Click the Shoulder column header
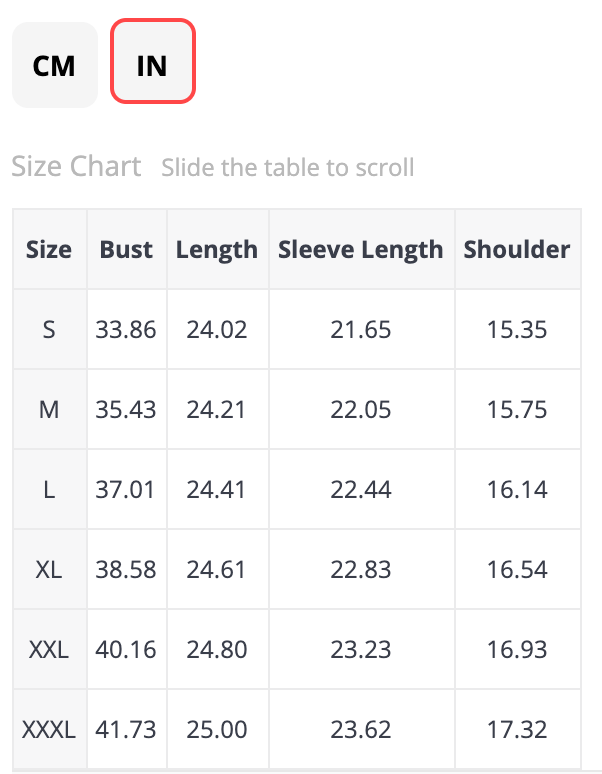The width and height of the screenshot is (602, 774). (x=517, y=250)
